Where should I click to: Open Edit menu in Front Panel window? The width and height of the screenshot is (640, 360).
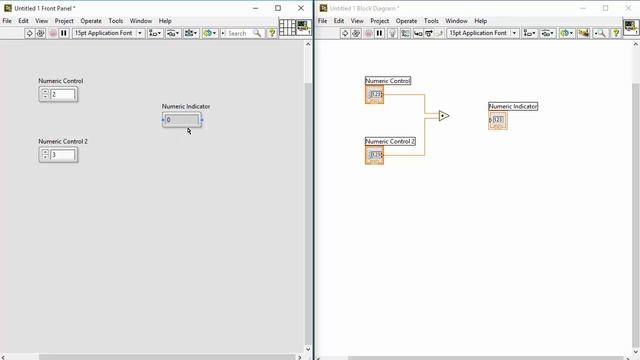pos(23,21)
